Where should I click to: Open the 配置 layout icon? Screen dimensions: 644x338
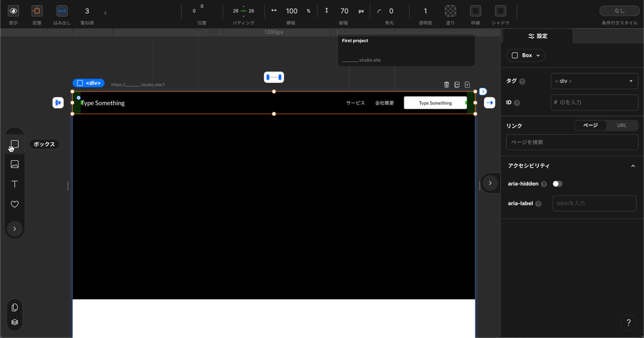click(36, 11)
